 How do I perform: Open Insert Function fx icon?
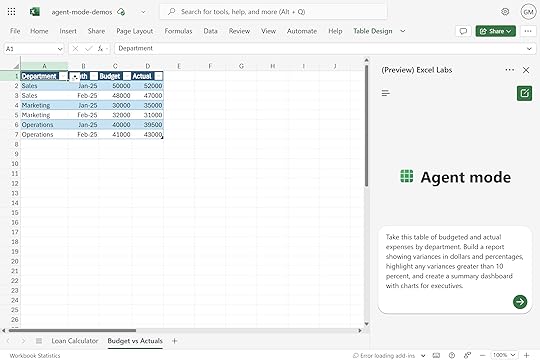(100, 49)
